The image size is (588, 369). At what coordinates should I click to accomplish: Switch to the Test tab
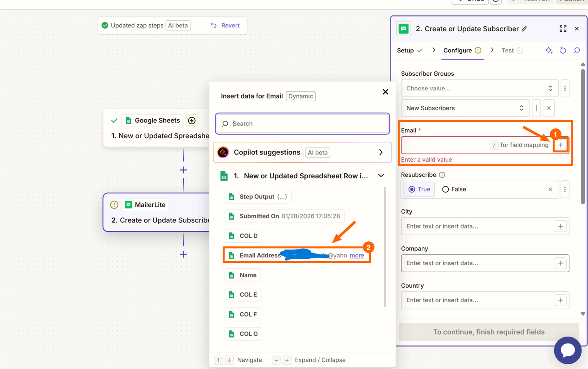tap(508, 51)
